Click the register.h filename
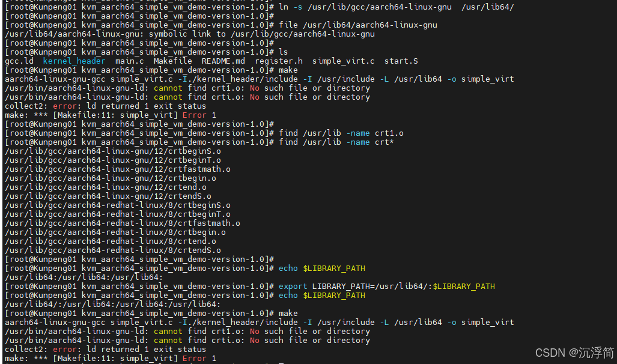This screenshot has height=364, width=617. pyautogui.click(x=278, y=61)
